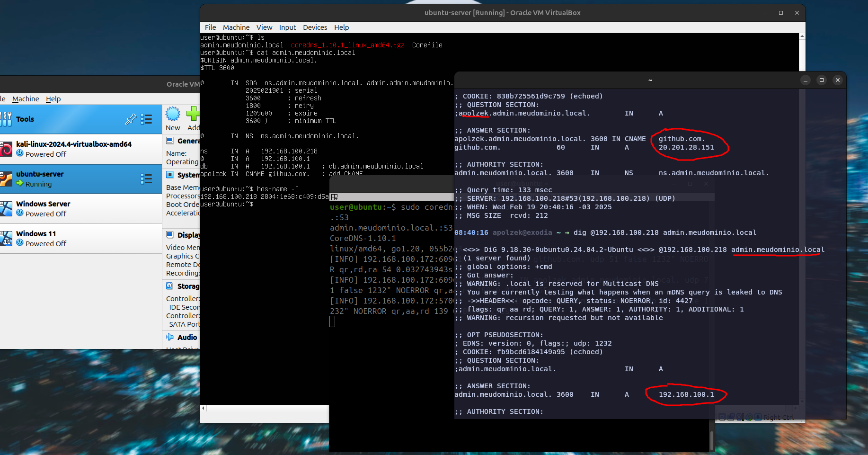868x455 pixels.
Task: Open the File menu in ubuntu-server window
Action: click(211, 27)
